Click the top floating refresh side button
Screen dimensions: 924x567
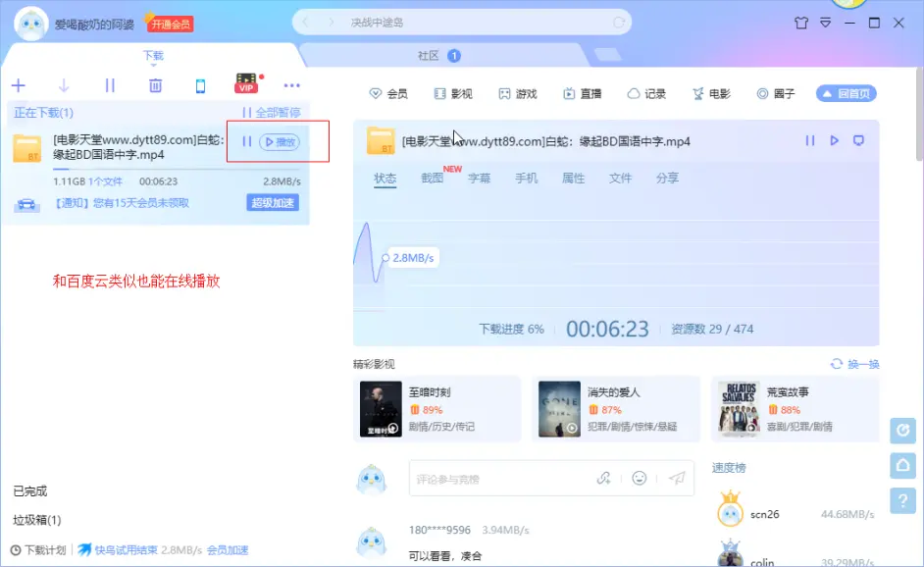(902, 431)
